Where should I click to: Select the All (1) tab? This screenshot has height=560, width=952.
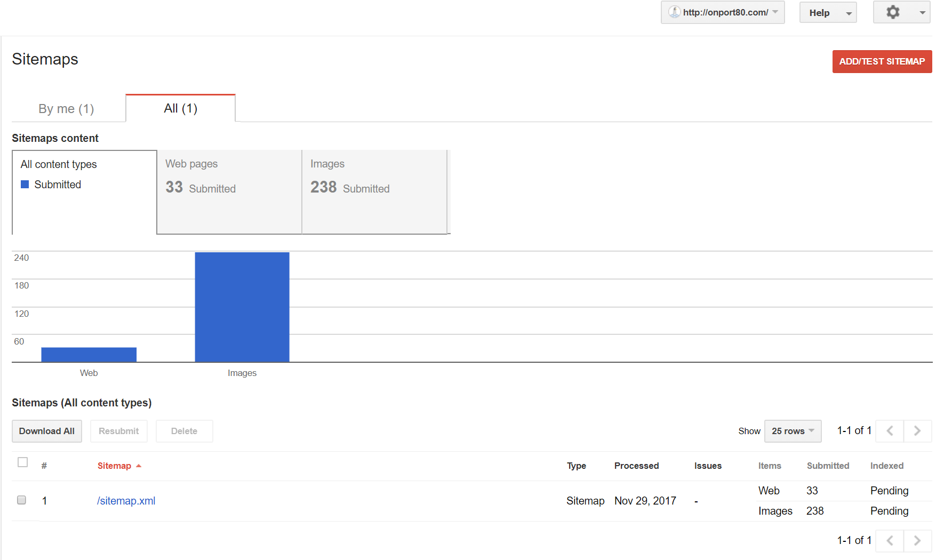coord(181,108)
